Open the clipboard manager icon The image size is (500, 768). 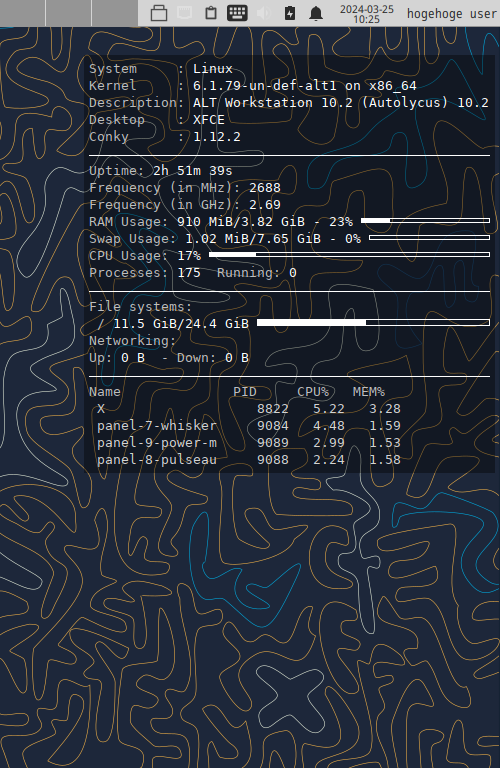click(x=211, y=13)
